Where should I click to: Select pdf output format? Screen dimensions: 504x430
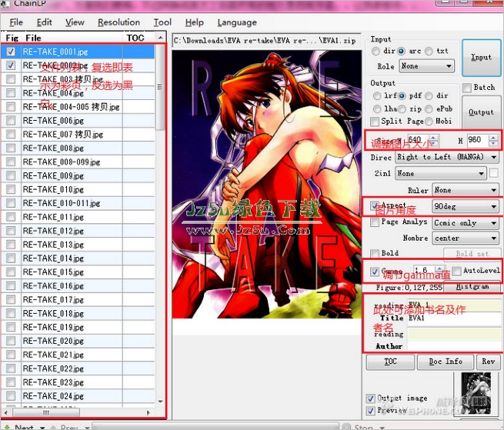click(402, 96)
